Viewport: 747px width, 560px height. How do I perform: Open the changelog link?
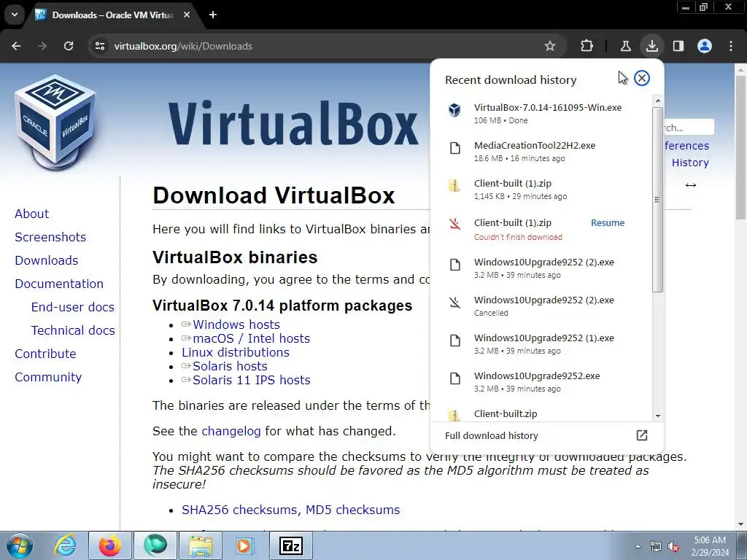231,431
